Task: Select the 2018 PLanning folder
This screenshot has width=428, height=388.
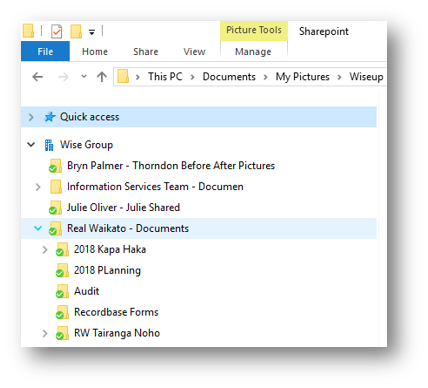Action: [x=107, y=271]
